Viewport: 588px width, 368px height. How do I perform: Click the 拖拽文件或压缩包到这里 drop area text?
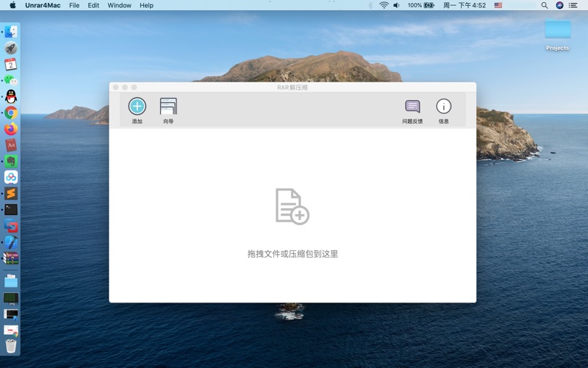coord(293,254)
